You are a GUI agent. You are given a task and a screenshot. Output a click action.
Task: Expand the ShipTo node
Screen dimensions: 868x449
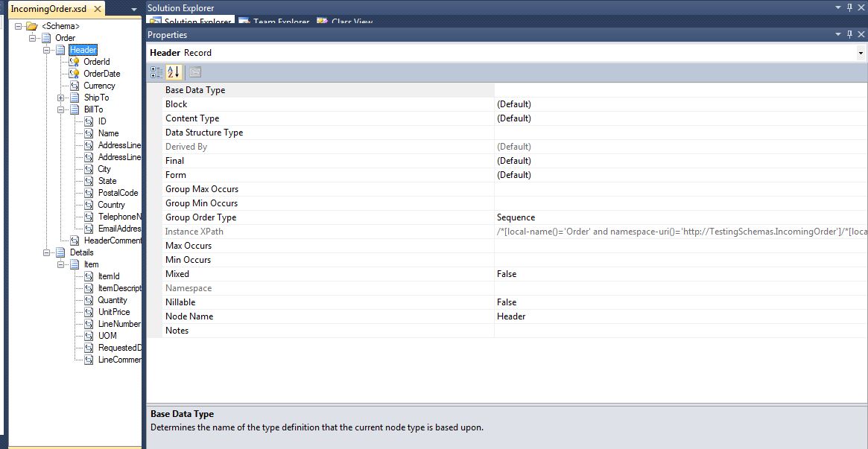tap(61, 98)
